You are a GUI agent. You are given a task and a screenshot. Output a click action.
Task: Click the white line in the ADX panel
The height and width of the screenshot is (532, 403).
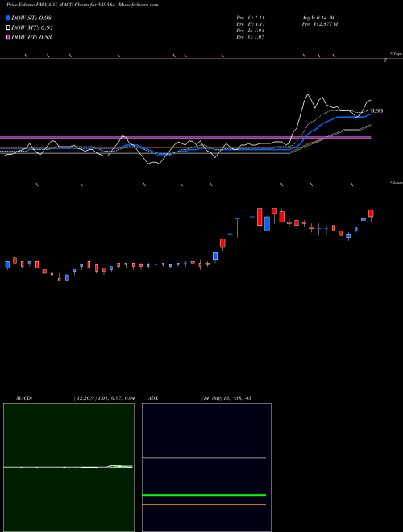pyautogui.click(x=204, y=459)
